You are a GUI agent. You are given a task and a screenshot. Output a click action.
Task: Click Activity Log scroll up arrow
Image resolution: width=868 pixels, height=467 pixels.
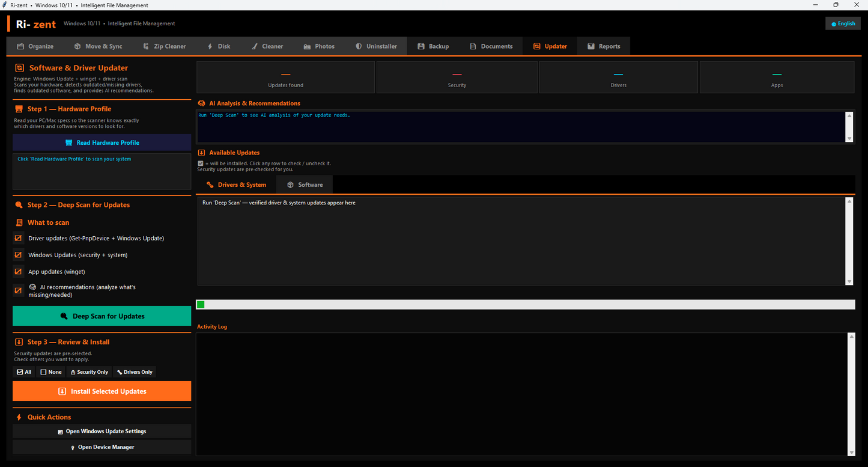852,337
